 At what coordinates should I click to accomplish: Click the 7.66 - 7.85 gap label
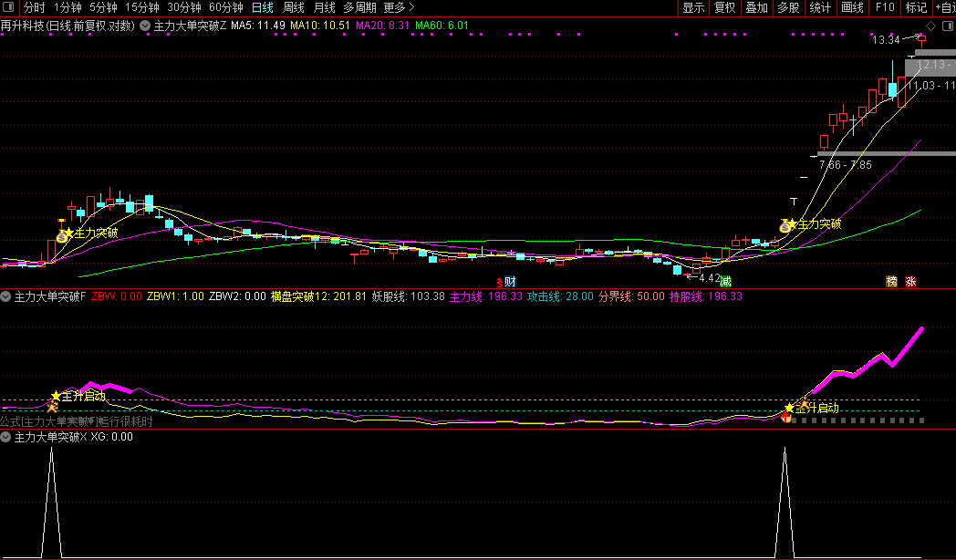tap(845, 164)
